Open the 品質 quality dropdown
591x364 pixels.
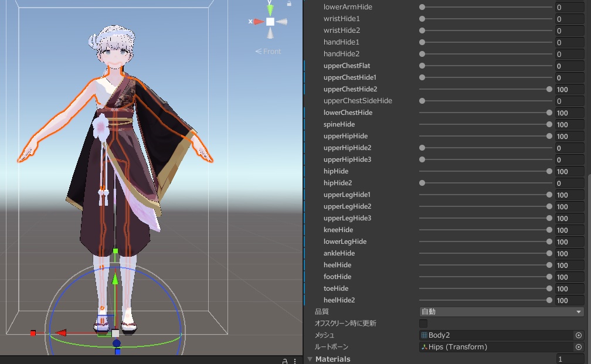point(501,312)
